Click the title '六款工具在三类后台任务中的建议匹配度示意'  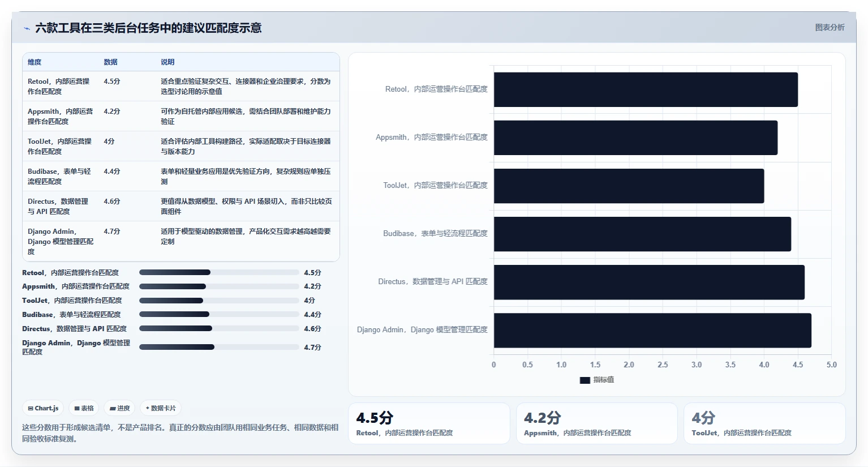click(x=148, y=28)
